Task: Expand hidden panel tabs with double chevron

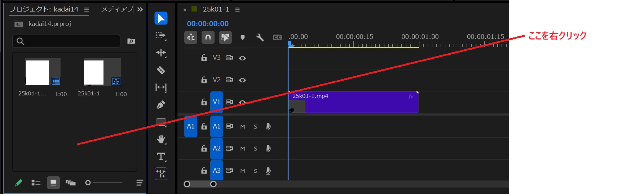Action: point(140,9)
